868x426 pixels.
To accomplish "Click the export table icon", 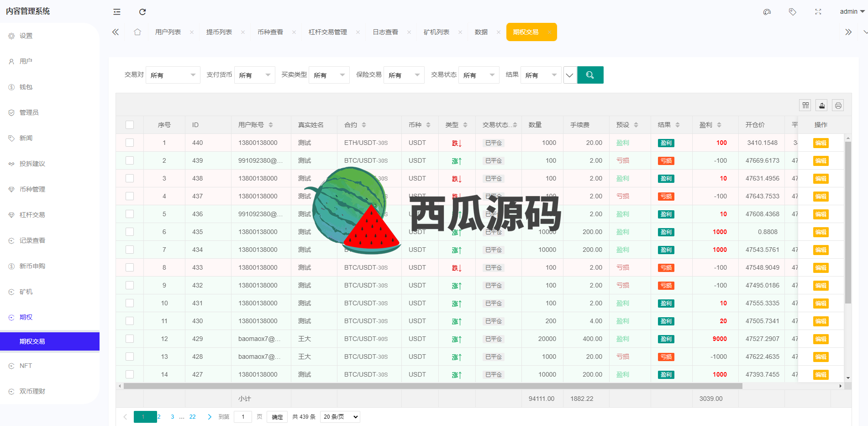I will point(822,106).
